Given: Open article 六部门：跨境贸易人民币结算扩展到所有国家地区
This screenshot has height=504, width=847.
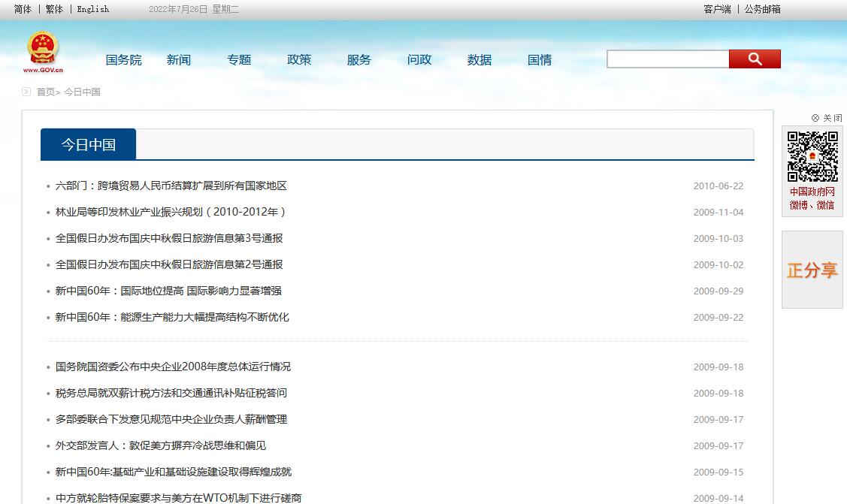Looking at the screenshot, I should [x=171, y=186].
